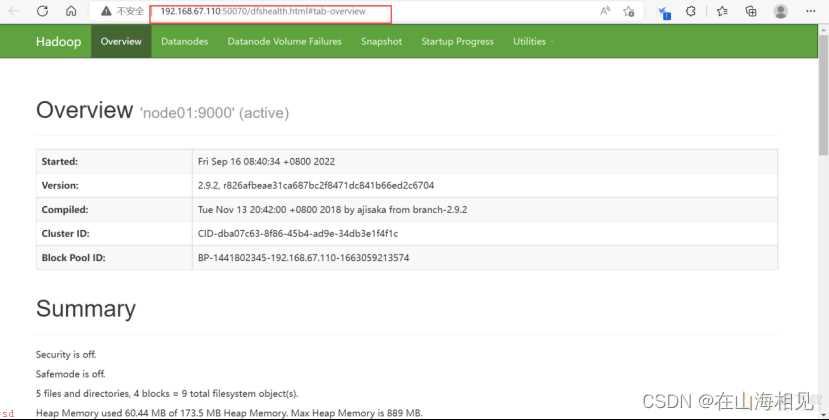Click the compiled value 'Tue Nov 13 20:42:00'
Viewport: 829px width, 420px height.
[333, 209]
